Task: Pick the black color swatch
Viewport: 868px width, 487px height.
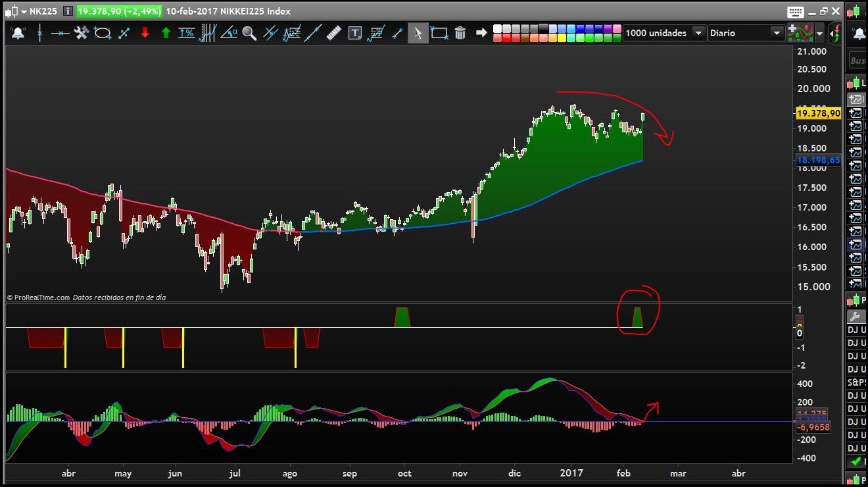Action: [544, 29]
